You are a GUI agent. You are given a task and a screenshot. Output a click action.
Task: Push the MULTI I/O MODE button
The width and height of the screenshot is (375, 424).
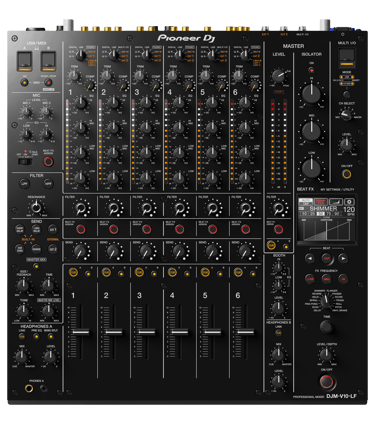tap(347, 94)
